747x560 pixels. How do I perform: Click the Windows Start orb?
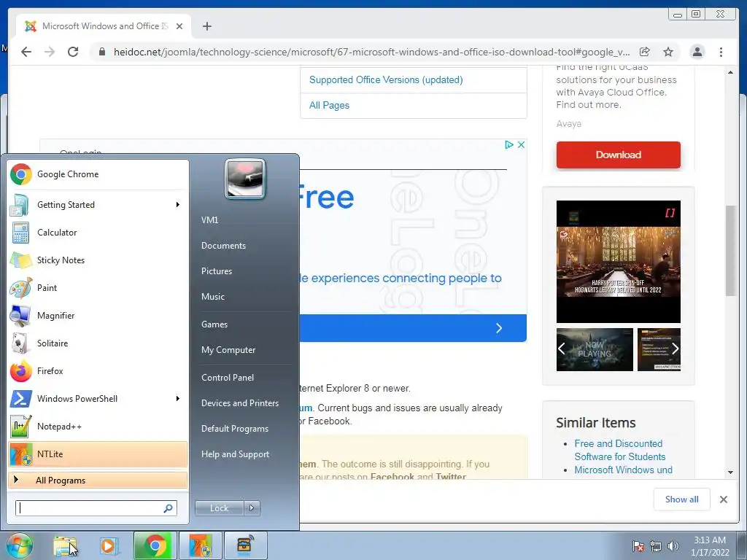tap(20, 545)
